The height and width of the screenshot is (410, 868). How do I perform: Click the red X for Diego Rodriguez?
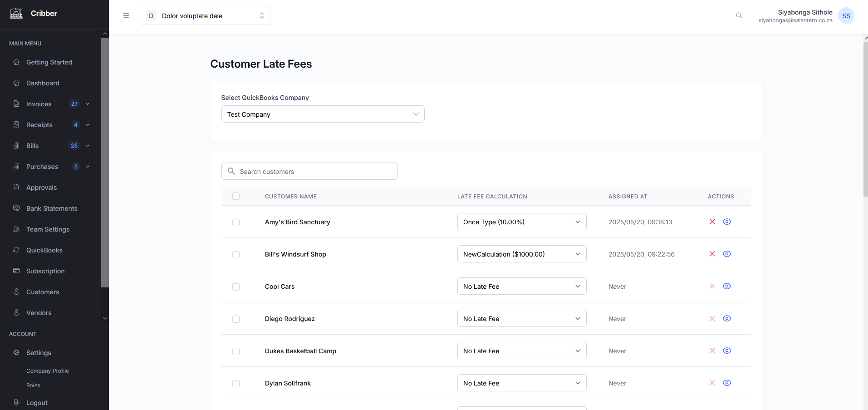712,318
